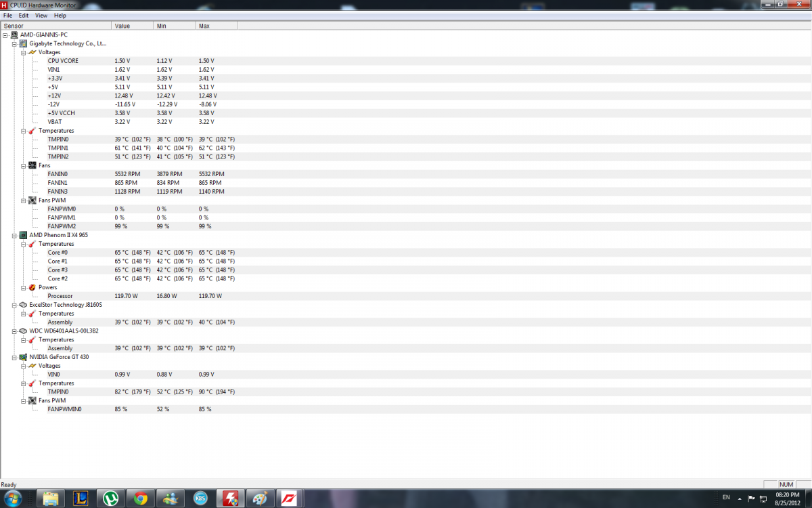812x508 pixels.
Task: Collapse the AMD Phenom II X4 965 node
Action: (14, 235)
